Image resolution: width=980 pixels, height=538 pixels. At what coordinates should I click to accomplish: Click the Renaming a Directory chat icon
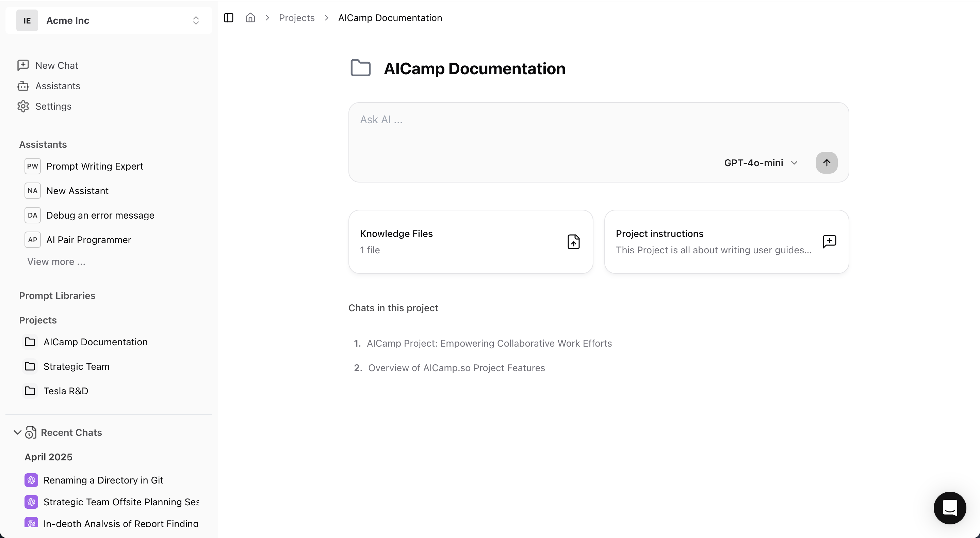31,480
